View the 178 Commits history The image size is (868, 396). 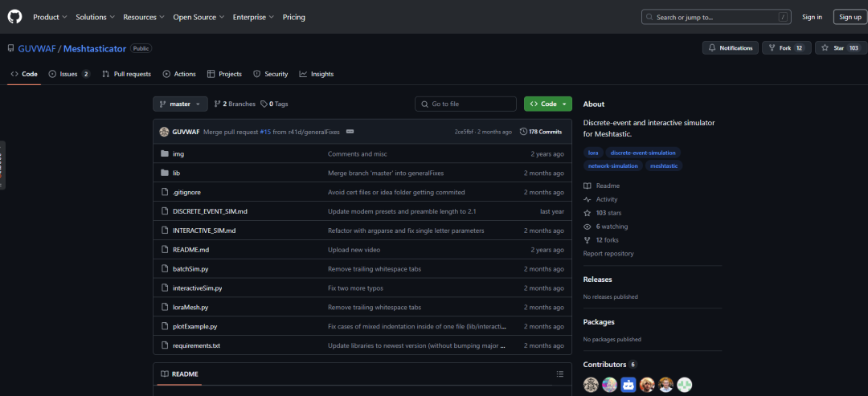(x=541, y=132)
